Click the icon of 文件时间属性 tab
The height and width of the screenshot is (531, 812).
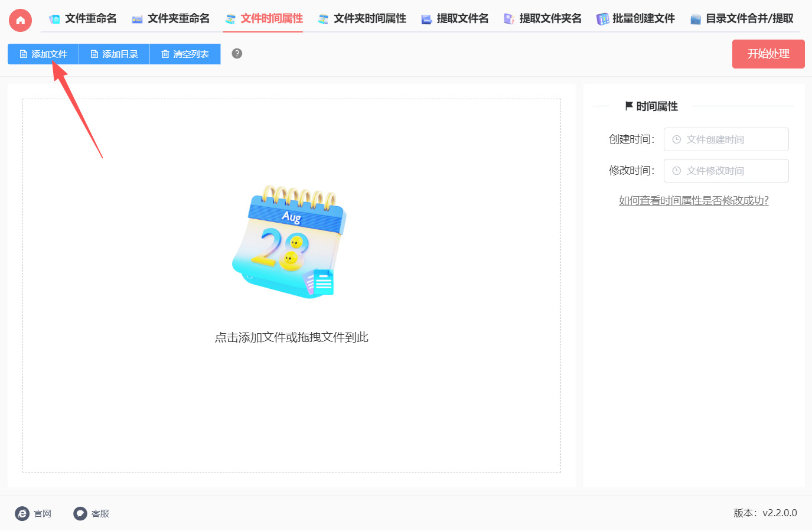pos(230,19)
